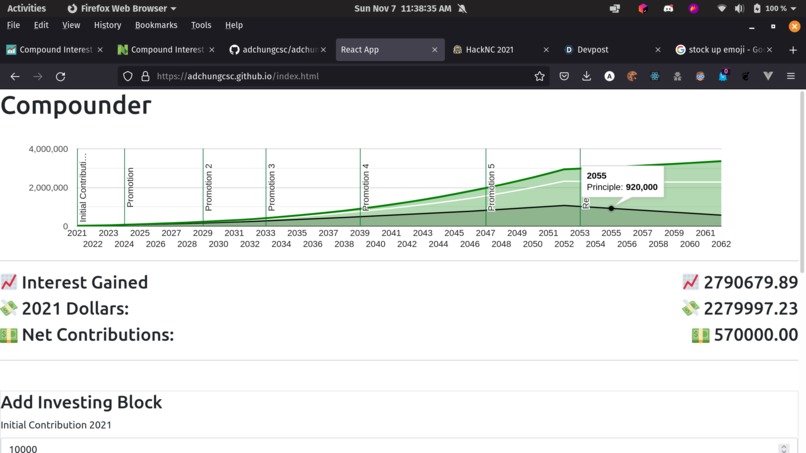Click the Promotion 2 marker line
The width and height of the screenshot is (806, 453).
coord(203,187)
